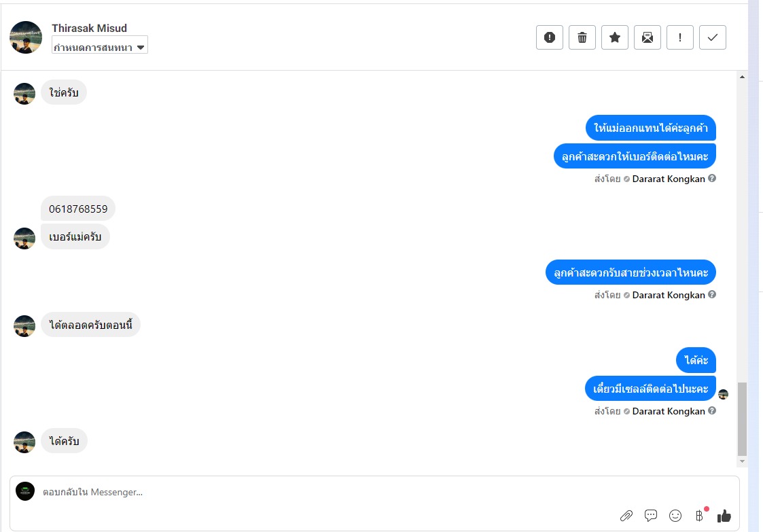Open the emoji picker

675,516
